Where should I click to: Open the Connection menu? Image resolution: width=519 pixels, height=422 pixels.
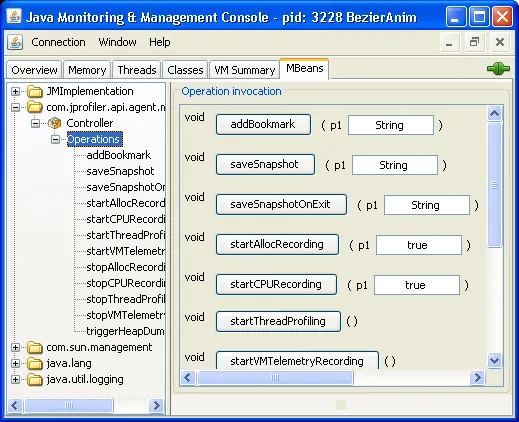[x=58, y=42]
